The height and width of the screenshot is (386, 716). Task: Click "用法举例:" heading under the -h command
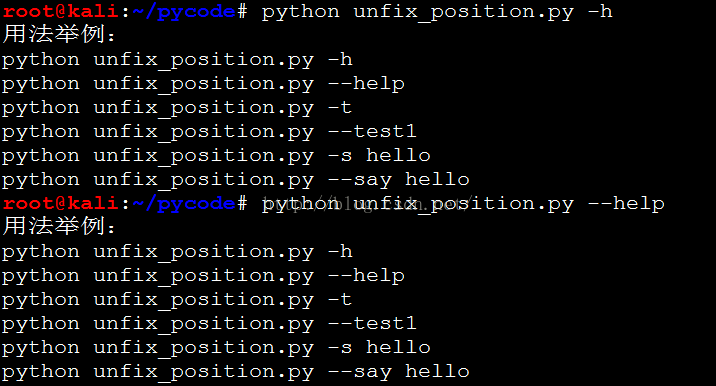[59, 34]
